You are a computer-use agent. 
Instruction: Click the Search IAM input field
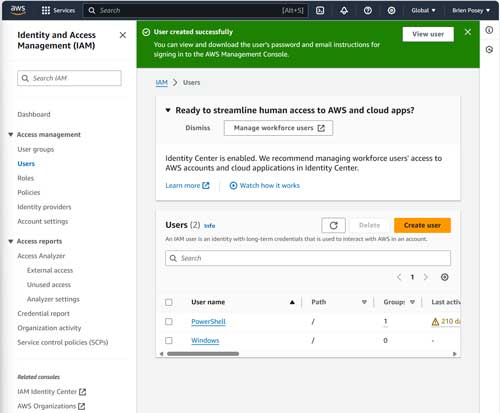point(69,78)
